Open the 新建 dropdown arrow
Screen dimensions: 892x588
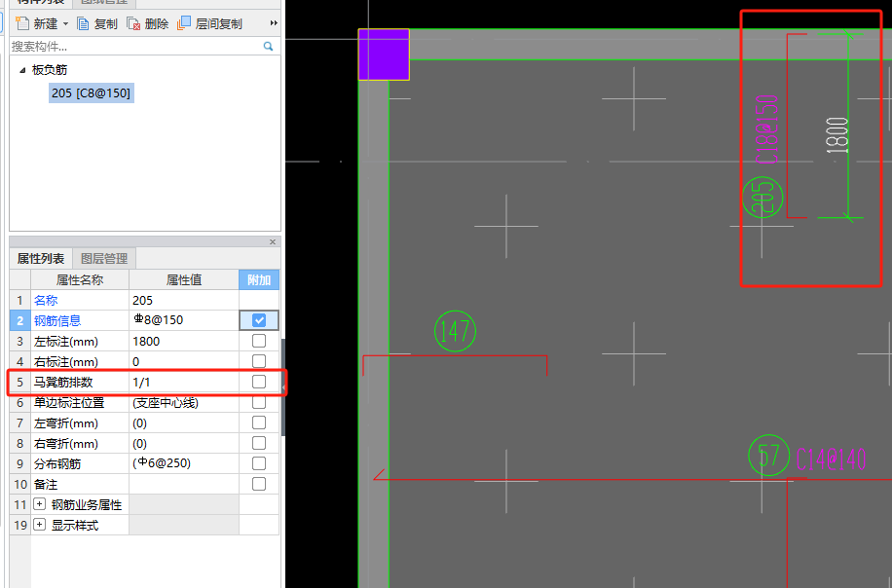pos(65,24)
